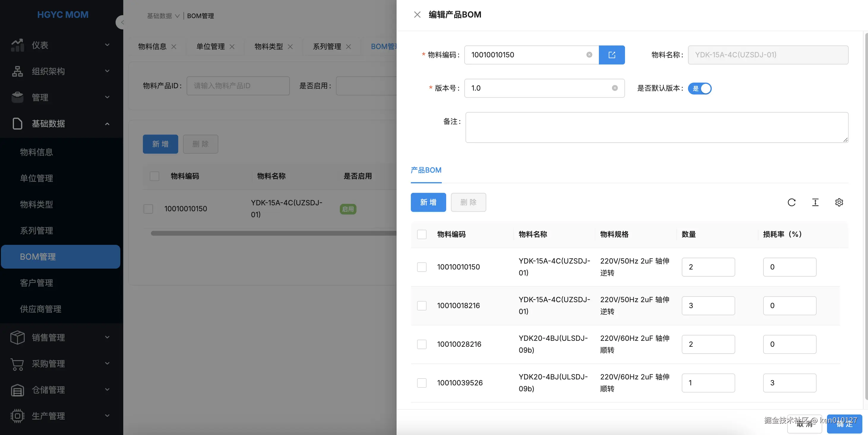
Task: Click the 备注 textarea
Action: [x=656, y=127]
